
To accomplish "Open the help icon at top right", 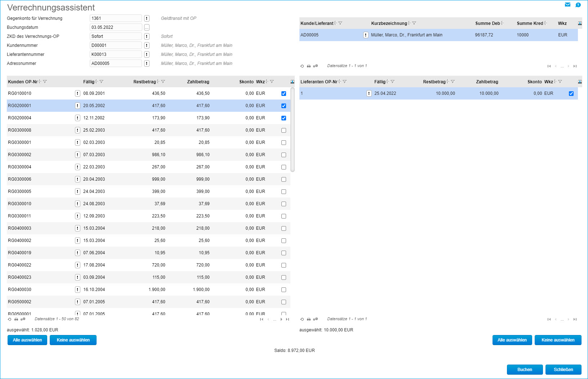I will click(578, 5).
